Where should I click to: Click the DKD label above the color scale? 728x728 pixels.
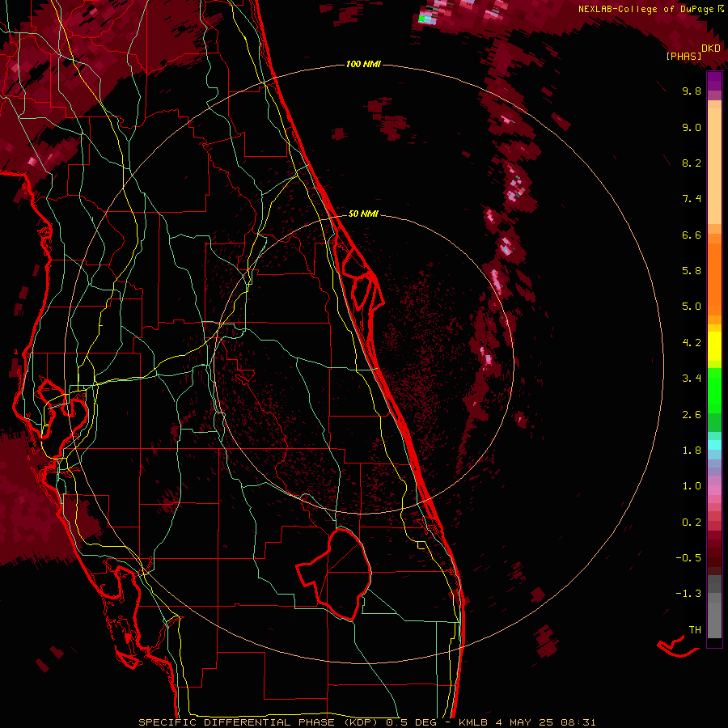pyautogui.click(x=711, y=49)
